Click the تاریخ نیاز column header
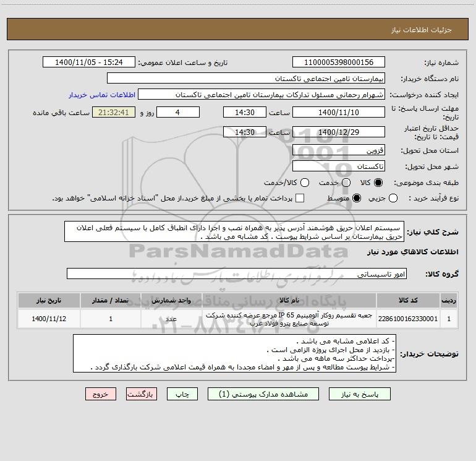The image size is (476, 461). click(49, 300)
